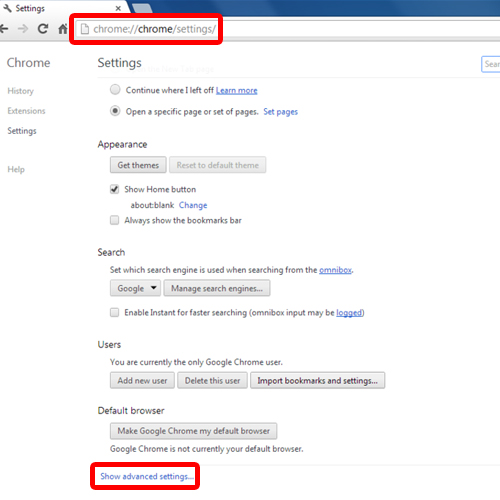Open the Google search engine dropdown
The height and width of the screenshot is (500, 500).
click(135, 288)
